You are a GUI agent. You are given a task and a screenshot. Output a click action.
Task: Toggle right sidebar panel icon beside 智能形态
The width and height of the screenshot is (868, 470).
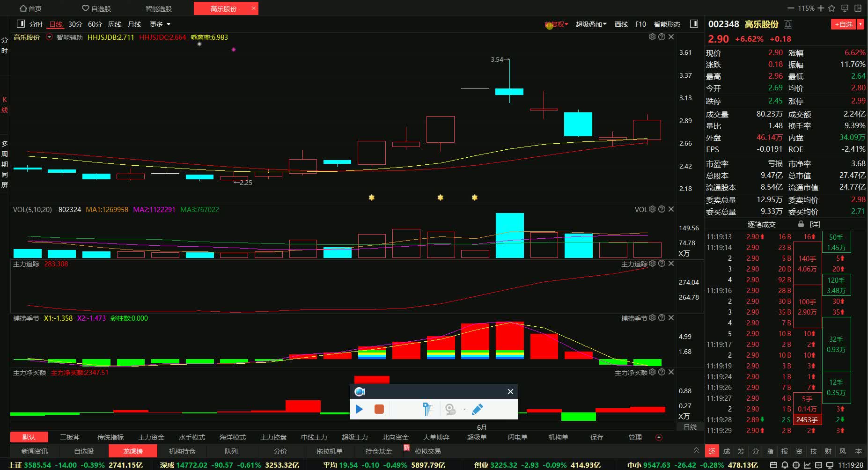tap(694, 24)
